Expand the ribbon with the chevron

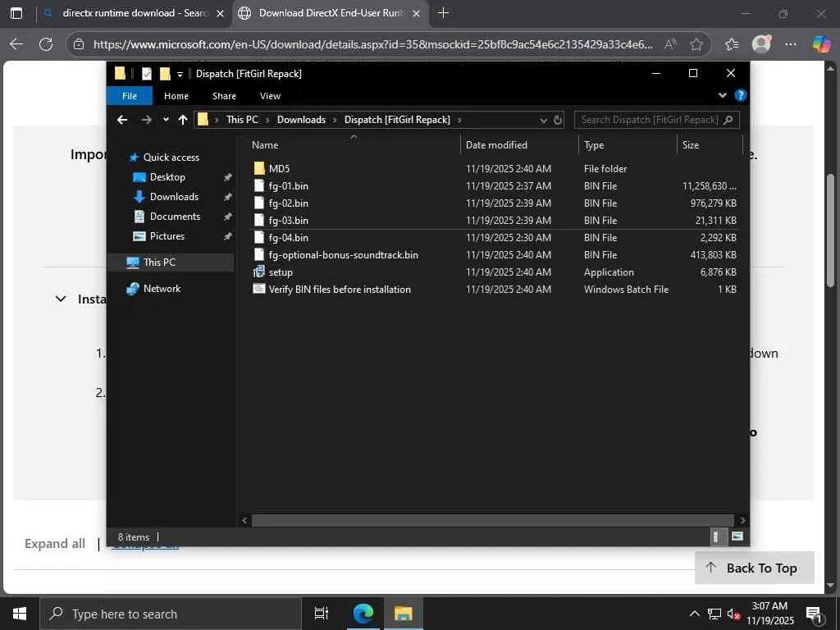click(x=722, y=95)
